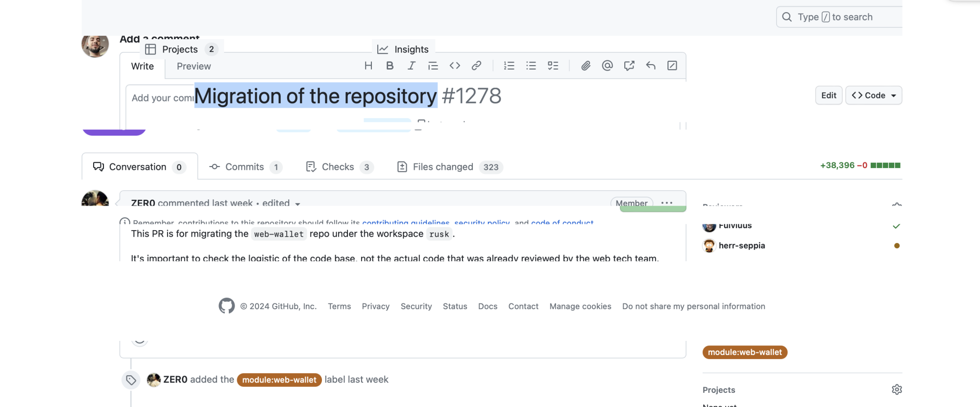
Task: Open the contributing guidelines link
Action: click(406, 223)
